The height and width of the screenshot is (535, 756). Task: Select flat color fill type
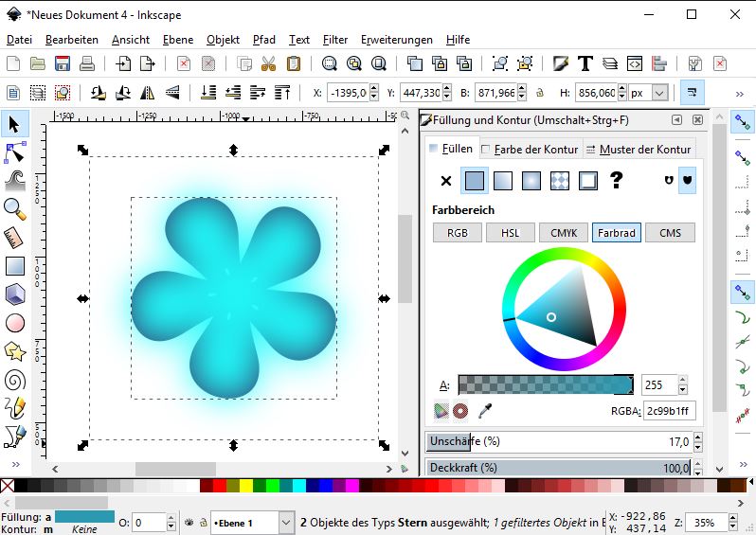click(475, 181)
